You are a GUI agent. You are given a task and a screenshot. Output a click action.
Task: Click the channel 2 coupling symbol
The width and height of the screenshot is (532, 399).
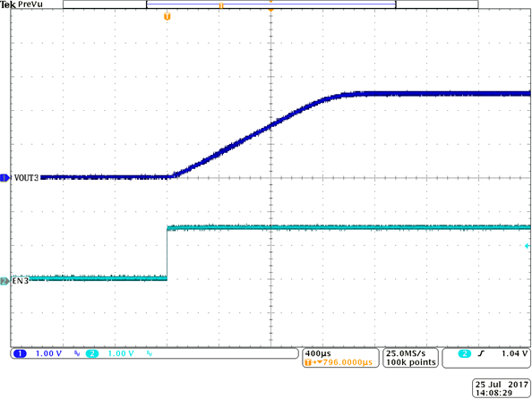tap(150, 353)
